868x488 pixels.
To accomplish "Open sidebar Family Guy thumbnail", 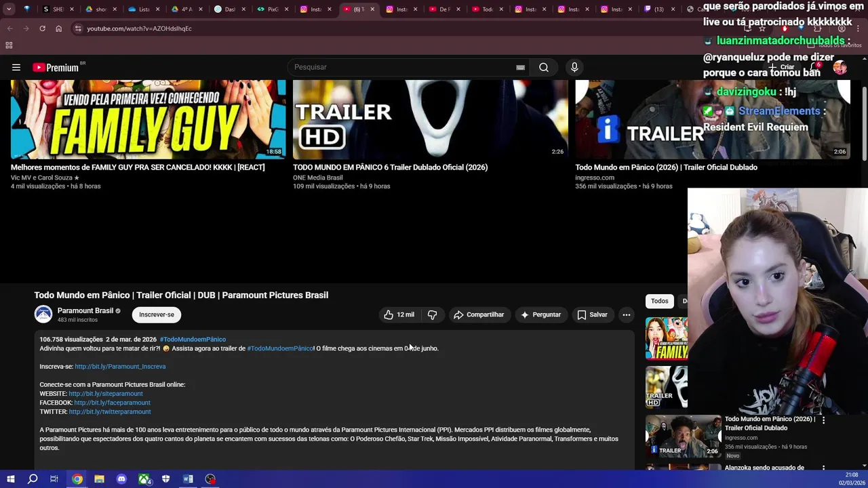I will click(667, 338).
